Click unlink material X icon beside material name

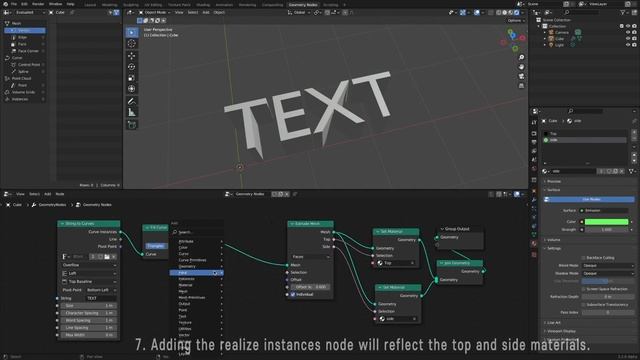coord(622,171)
